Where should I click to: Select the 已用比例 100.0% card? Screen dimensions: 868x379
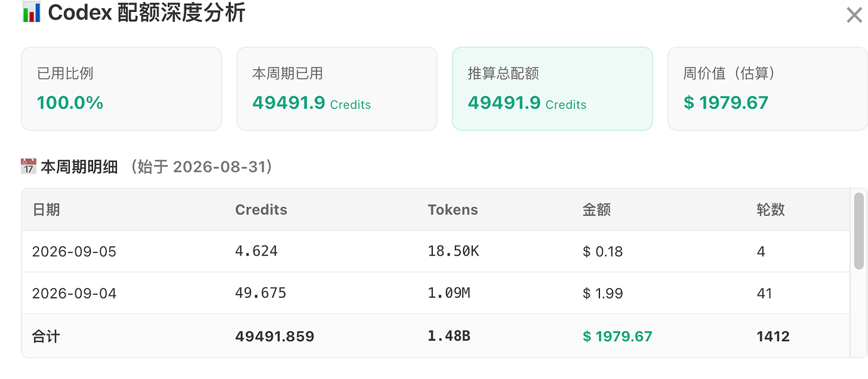(121, 89)
